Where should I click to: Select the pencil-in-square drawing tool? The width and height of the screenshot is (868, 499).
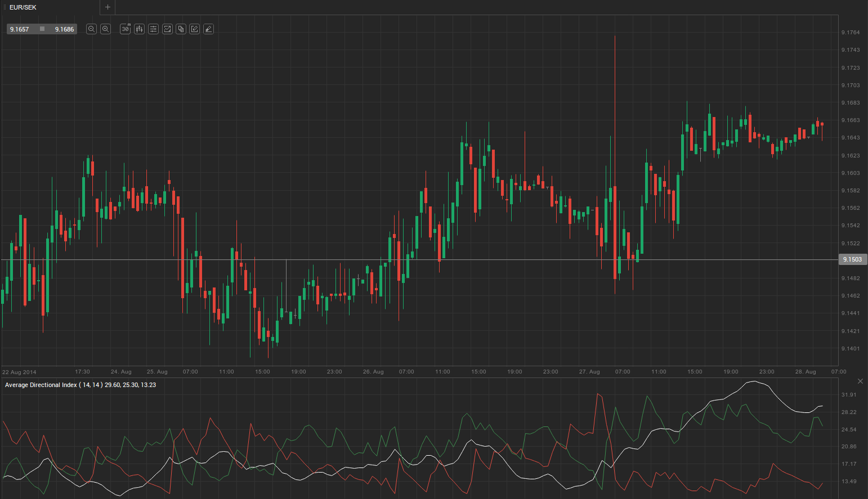coord(194,29)
